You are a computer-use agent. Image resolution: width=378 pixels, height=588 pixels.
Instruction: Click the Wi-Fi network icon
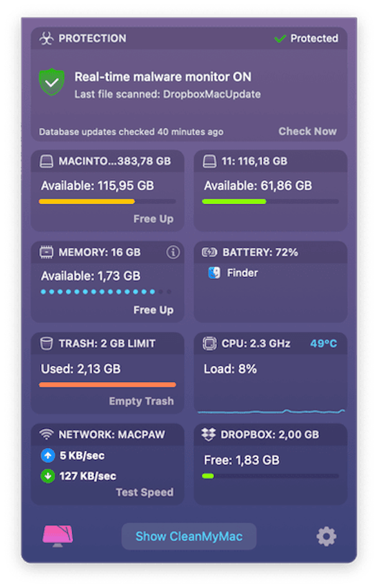coord(47,434)
